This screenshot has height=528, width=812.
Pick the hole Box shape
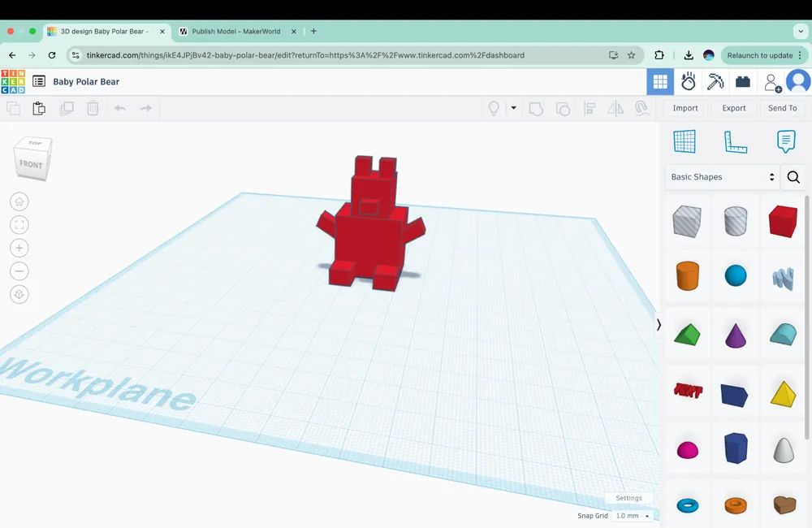coord(687,221)
